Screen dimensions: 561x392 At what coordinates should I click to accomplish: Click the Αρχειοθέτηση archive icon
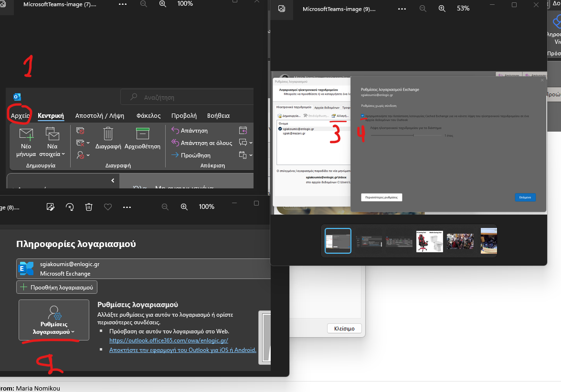[x=142, y=134]
